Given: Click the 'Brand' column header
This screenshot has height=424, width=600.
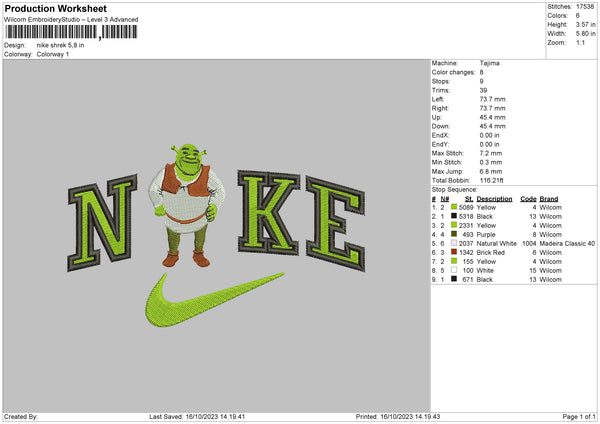Looking at the screenshot, I should pyautogui.click(x=549, y=199).
